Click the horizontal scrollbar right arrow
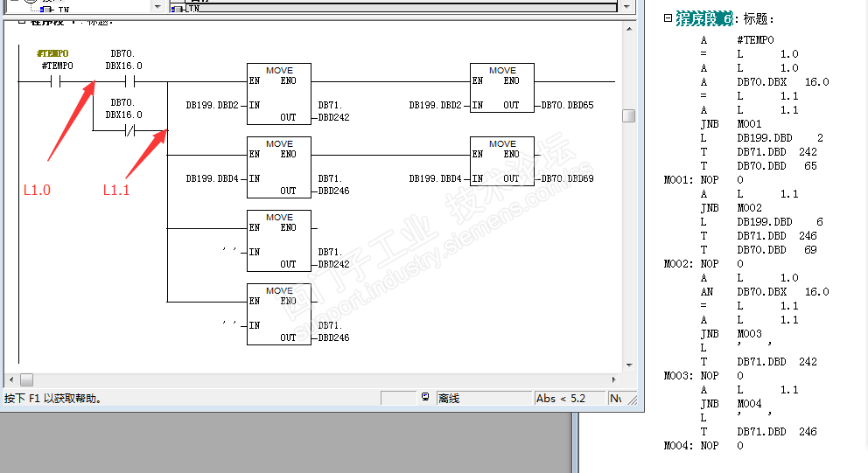 click(613, 379)
